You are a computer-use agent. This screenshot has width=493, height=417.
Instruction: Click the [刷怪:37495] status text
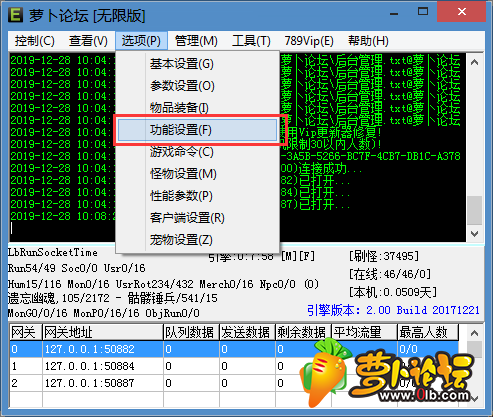coord(384,256)
